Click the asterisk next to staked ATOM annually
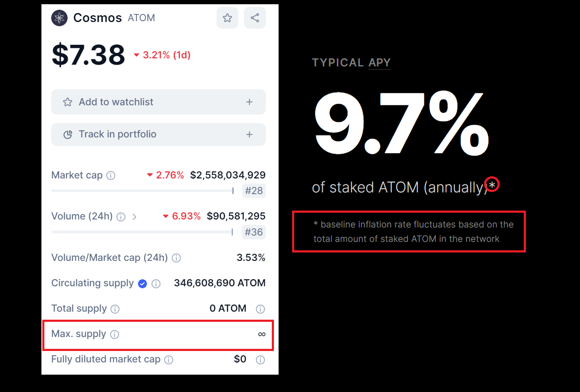The height and width of the screenshot is (392, 580). 492,184
